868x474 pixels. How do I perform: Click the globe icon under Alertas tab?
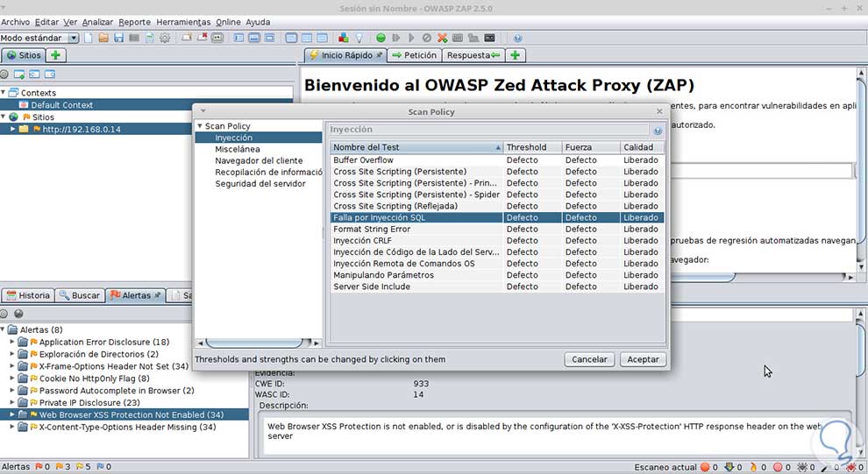point(18,314)
